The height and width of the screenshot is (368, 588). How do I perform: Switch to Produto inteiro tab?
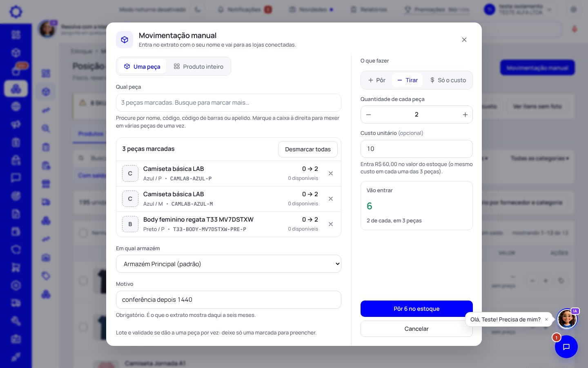click(x=198, y=67)
